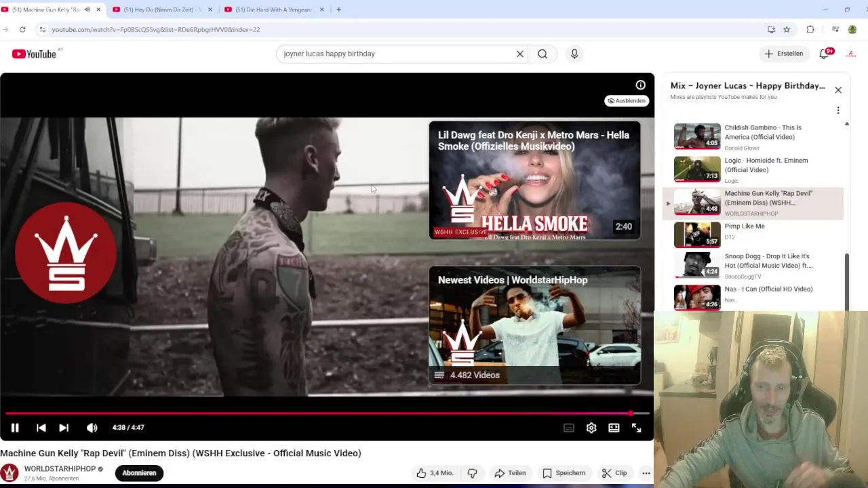
Task: Play Snoop Dogg Drop It Like It's Hot
Action: (753, 265)
